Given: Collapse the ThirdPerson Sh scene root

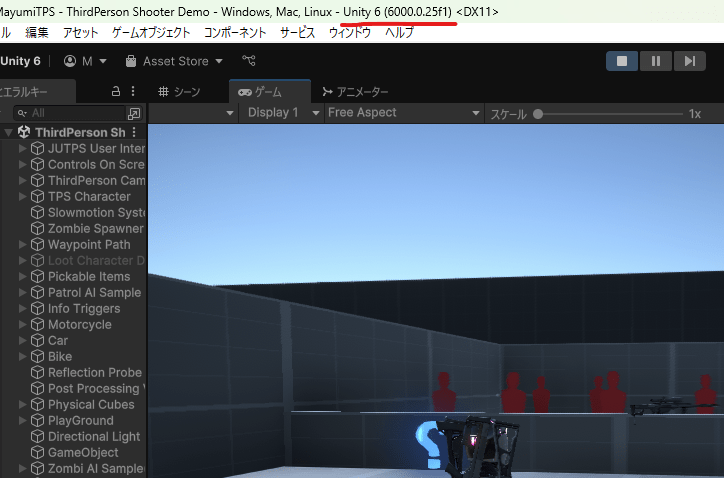Looking at the screenshot, I should tap(8, 133).
